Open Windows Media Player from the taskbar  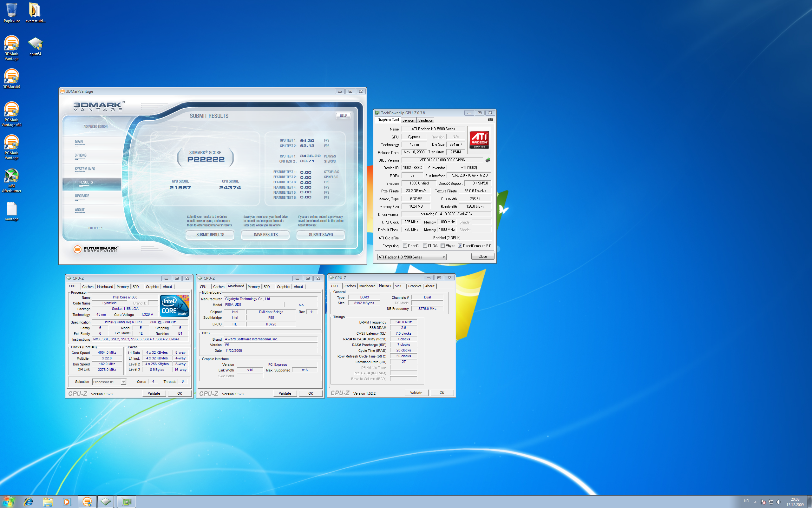pyautogui.click(x=67, y=502)
